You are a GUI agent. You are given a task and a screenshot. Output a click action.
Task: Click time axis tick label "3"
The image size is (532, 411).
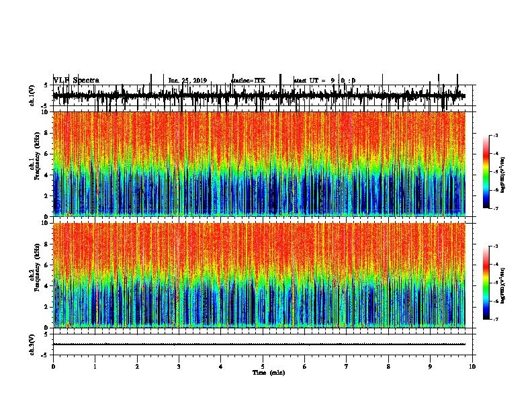[x=179, y=366]
